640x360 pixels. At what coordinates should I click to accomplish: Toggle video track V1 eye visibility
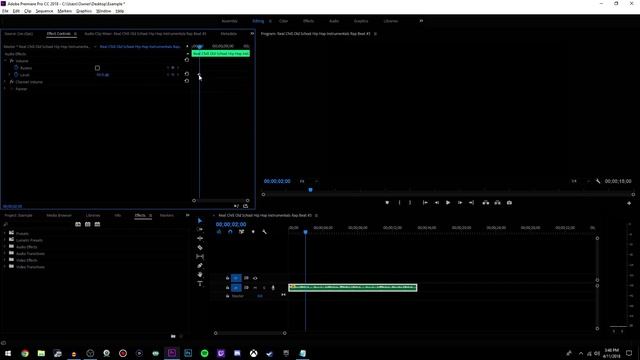(x=255, y=278)
